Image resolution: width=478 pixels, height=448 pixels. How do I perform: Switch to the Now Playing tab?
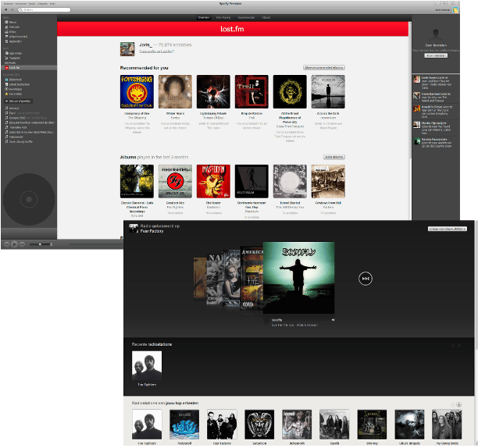click(223, 18)
